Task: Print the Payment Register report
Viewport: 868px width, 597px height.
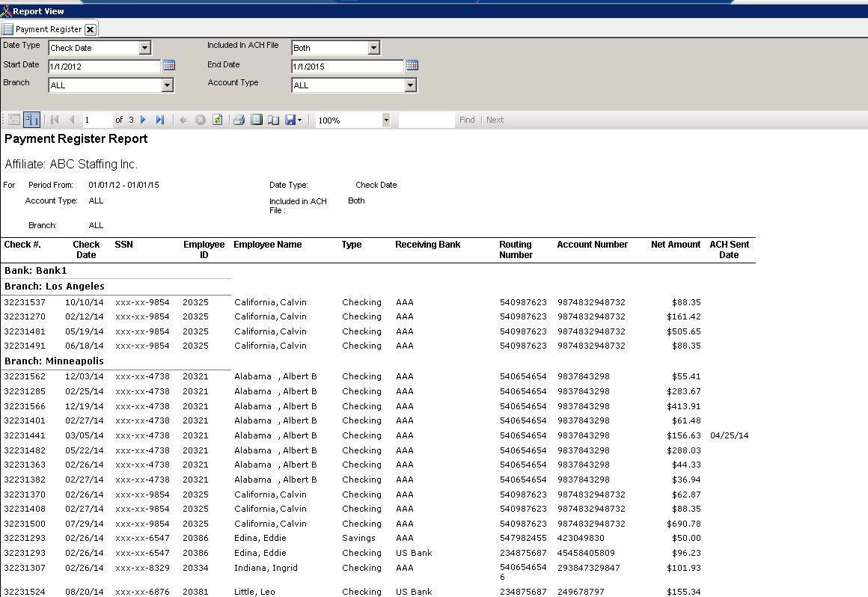Action: coord(239,120)
